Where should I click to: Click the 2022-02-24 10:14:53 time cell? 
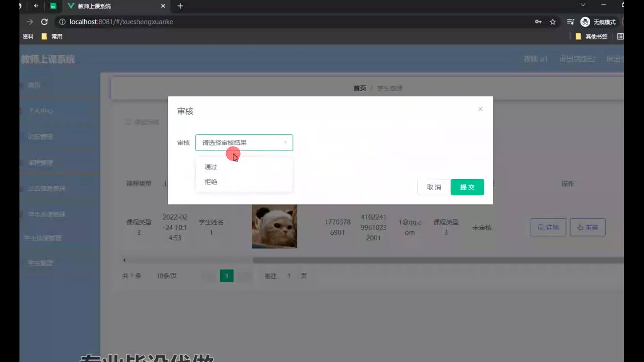click(175, 227)
